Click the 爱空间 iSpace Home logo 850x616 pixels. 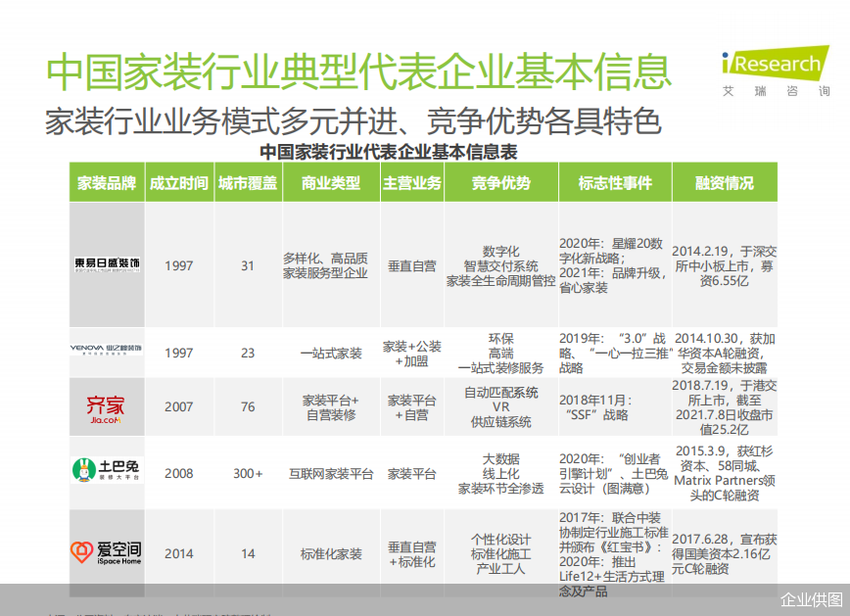[x=106, y=552]
